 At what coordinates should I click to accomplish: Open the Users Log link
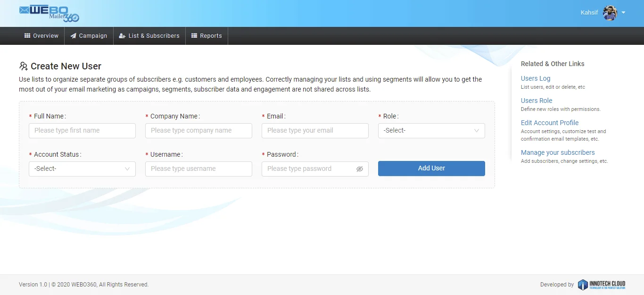(x=536, y=78)
